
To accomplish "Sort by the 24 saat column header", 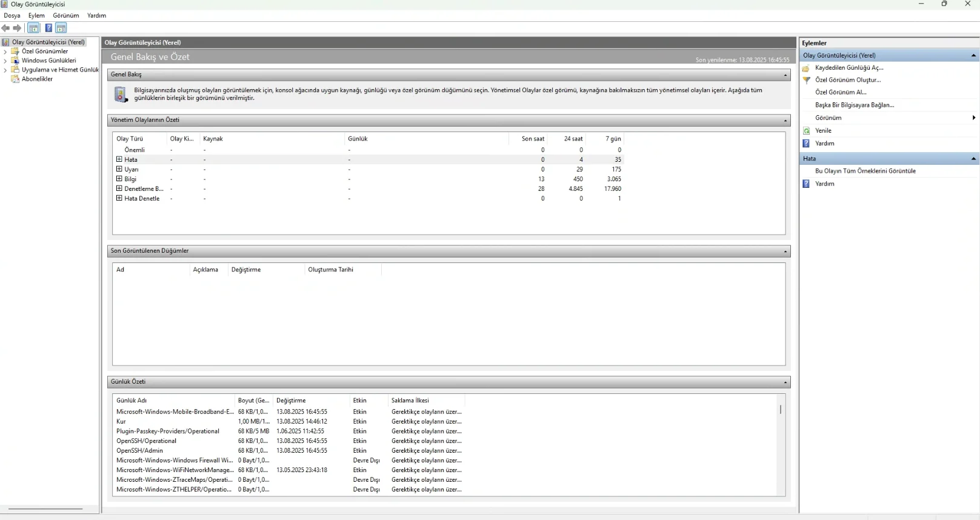I will click(x=567, y=139).
